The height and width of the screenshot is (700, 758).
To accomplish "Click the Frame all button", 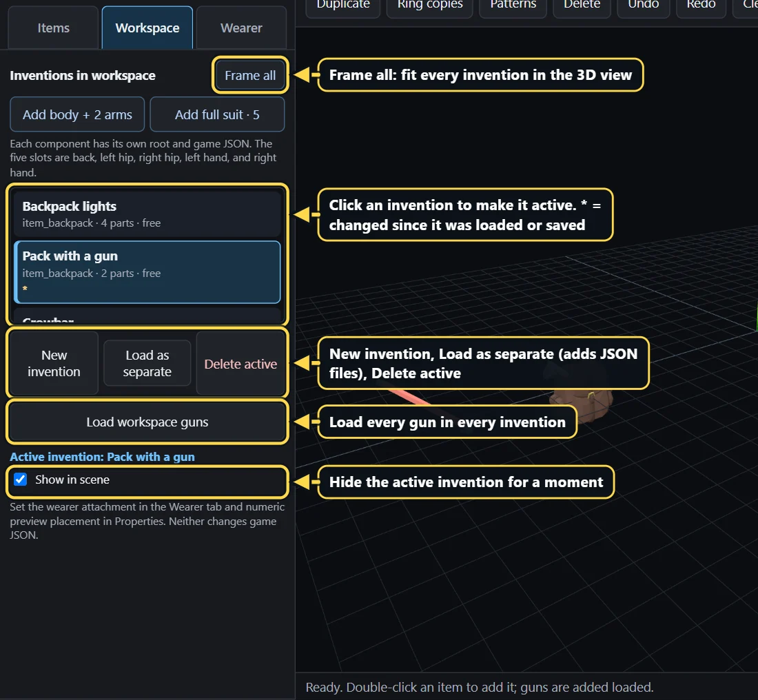I will tap(250, 75).
